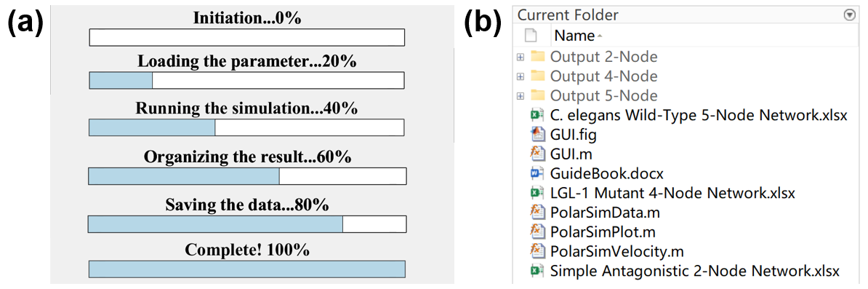This screenshot has height=289, width=868.
Task: Click the GUI.m MATLAB script icon
Action: (537, 154)
